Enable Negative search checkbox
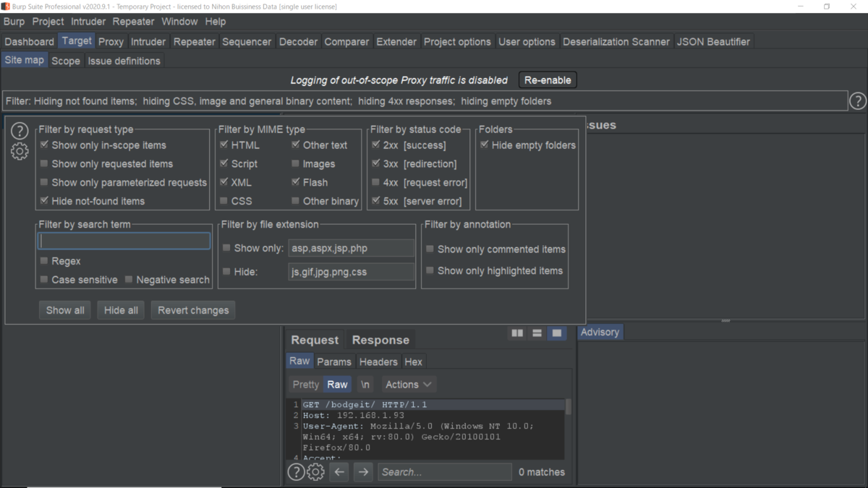 pos(129,279)
